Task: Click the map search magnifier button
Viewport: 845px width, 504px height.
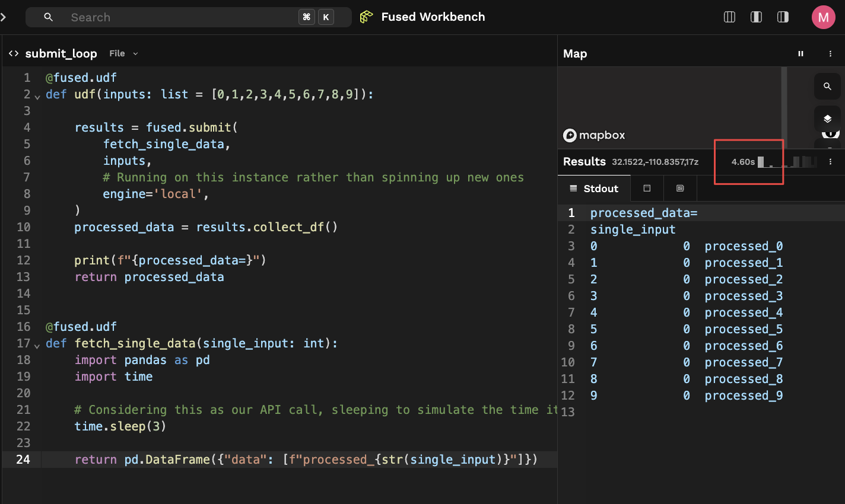Action: [x=827, y=87]
